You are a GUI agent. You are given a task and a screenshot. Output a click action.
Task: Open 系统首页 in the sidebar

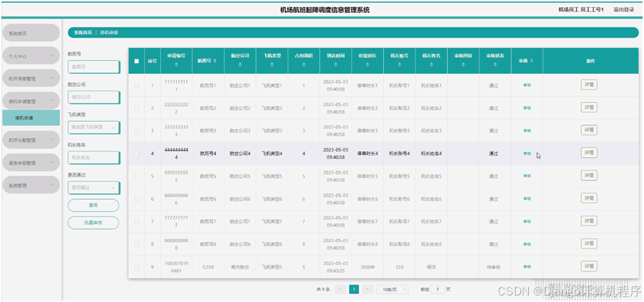(31, 33)
